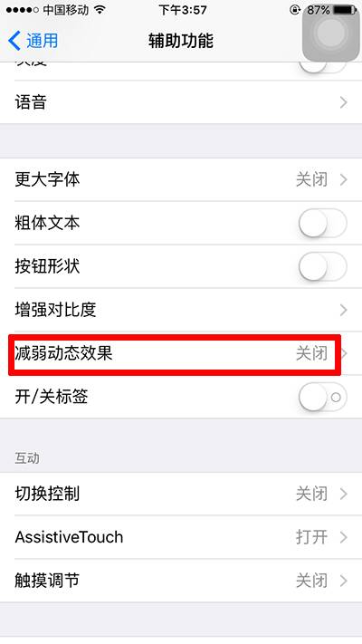362x644 pixels.
Task: Go back to 通用 settings
Action: click(x=33, y=41)
